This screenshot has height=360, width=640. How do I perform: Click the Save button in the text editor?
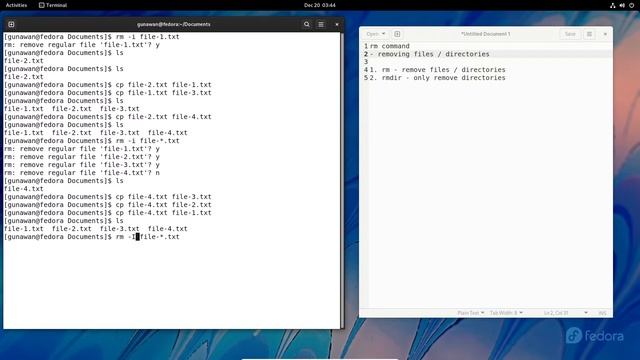[x=570, y=34]
